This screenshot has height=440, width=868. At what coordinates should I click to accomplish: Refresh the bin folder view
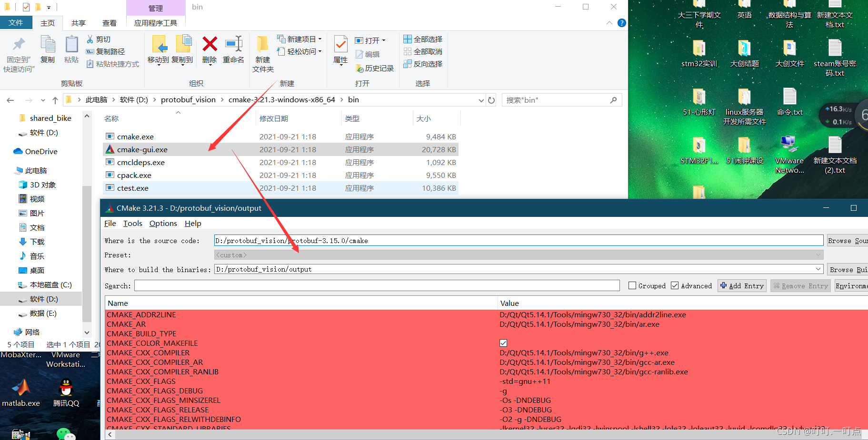(491, 100)
